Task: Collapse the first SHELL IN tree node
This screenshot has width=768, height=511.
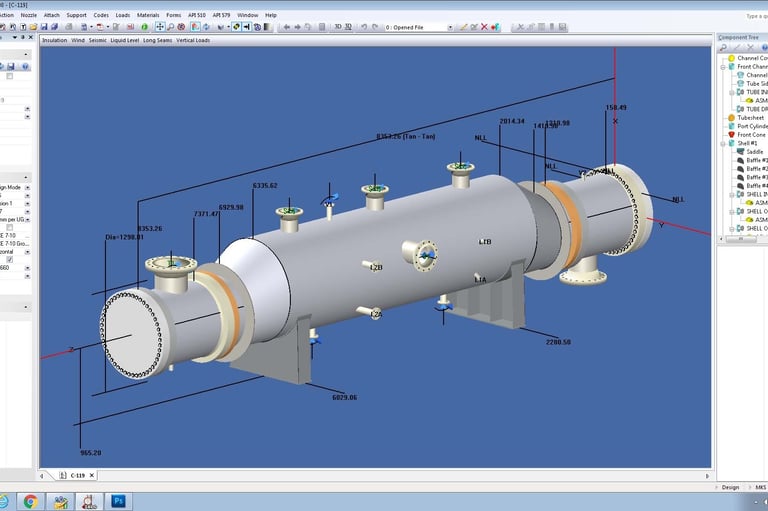Action: 732,195
